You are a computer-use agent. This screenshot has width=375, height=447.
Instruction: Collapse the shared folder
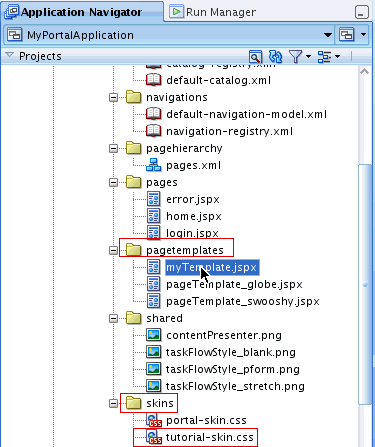(113, 319)
